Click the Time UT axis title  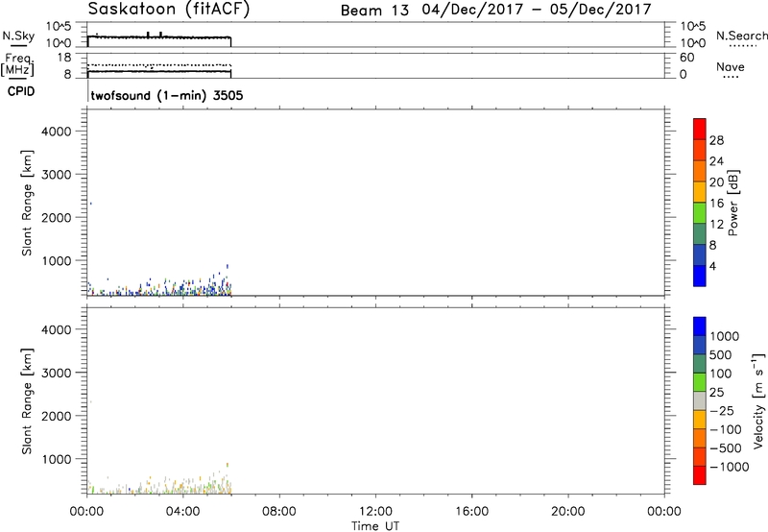coord(375,526)
